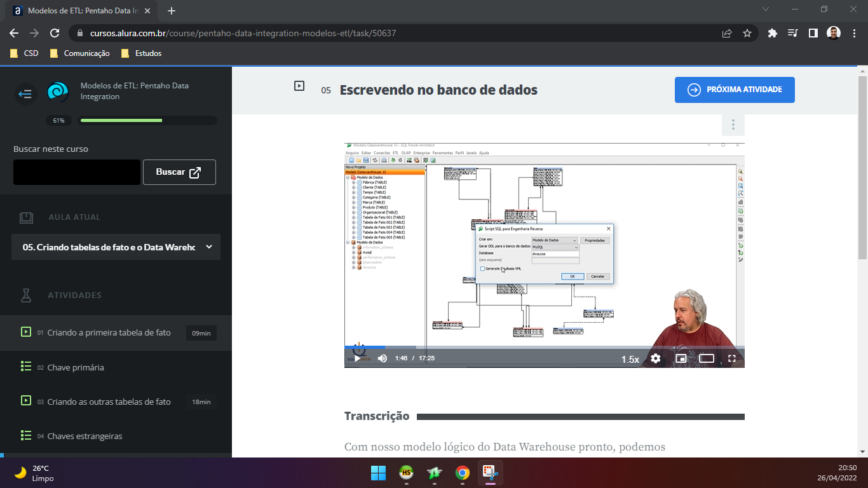Screen dimensions: 868x488
Task: Focus the Buscar neste curso input field
Action: [77, 172]
